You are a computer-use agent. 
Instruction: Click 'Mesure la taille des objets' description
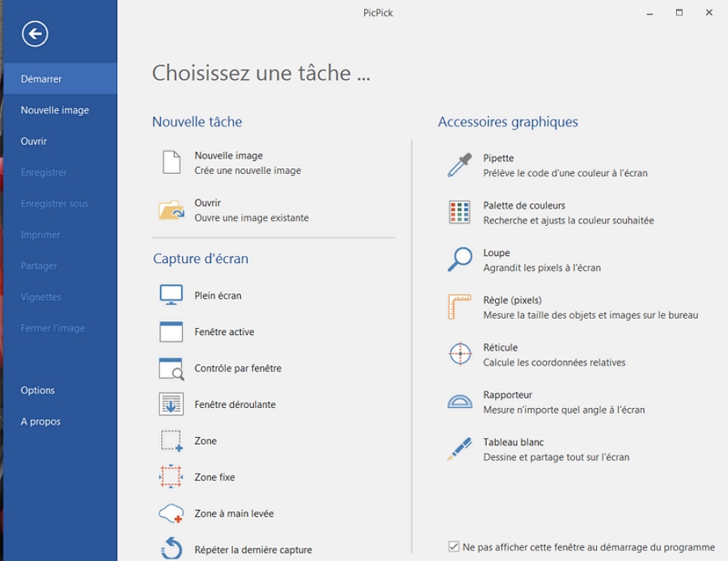590,315
